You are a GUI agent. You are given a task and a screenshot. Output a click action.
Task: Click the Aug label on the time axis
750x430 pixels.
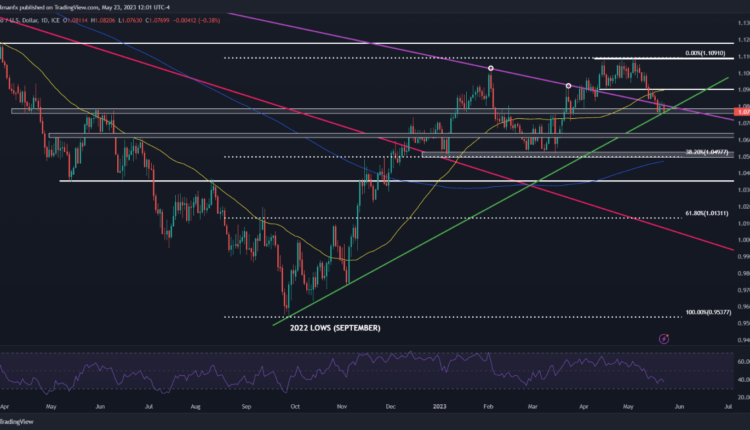point(196,406)
